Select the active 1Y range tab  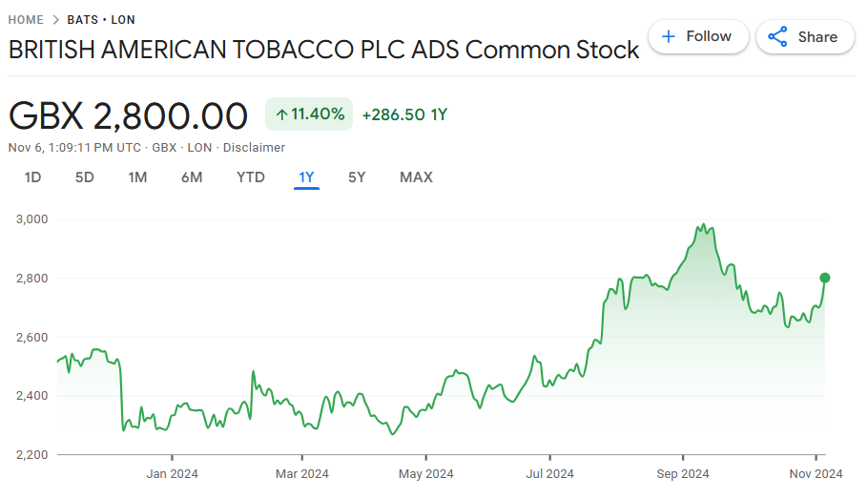pyautogui.click(x=306, y=177)
